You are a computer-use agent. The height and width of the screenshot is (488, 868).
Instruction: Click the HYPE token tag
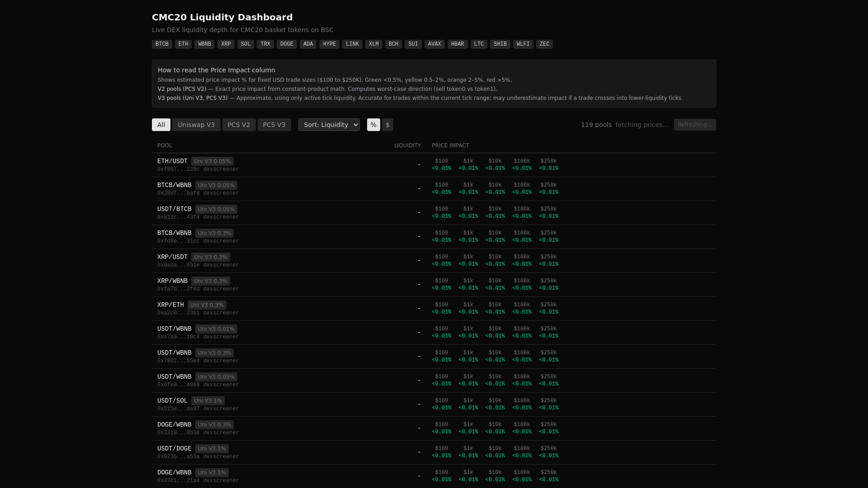coord(329,44)
